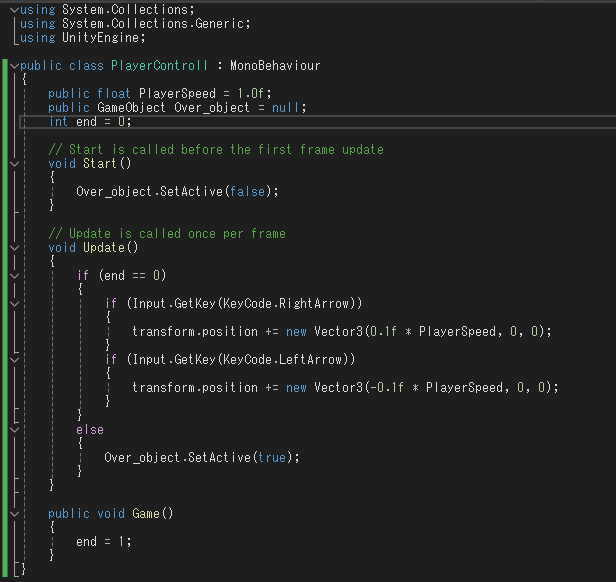Collapse the LeftArrow if block
The width and height of the screenshot is (616, 582).
(13, 359)
